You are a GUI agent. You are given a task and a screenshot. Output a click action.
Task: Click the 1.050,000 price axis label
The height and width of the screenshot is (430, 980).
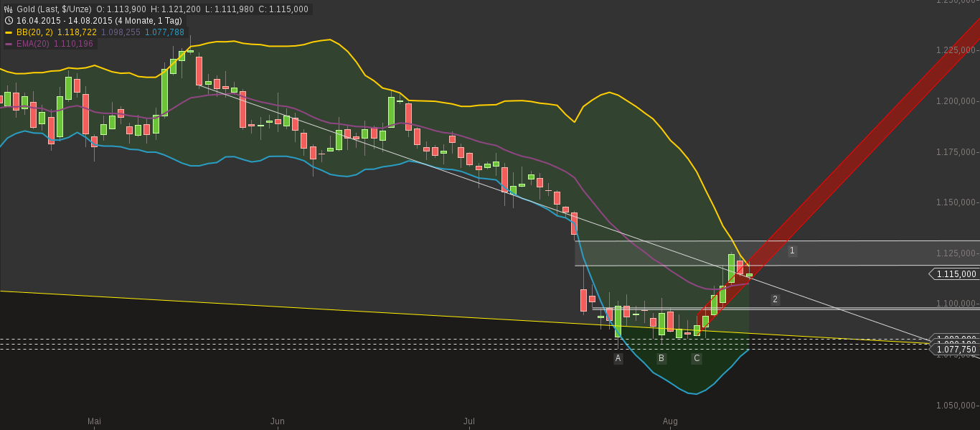pyautogui.click(x=956, y=406)
